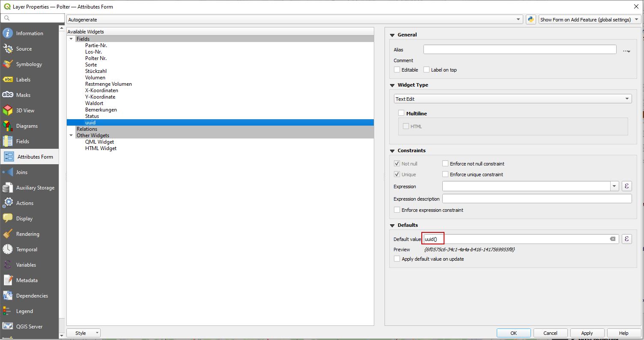
Task: Collapse the Constraints section
Action: pyautogui.click(x=392, y=151)
